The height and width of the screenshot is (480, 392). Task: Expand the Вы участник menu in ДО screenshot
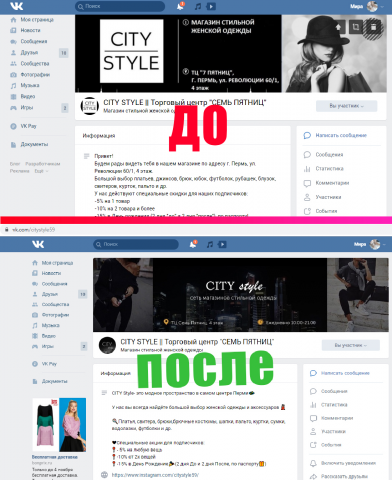pyautogui.click(x=346, y=106)
